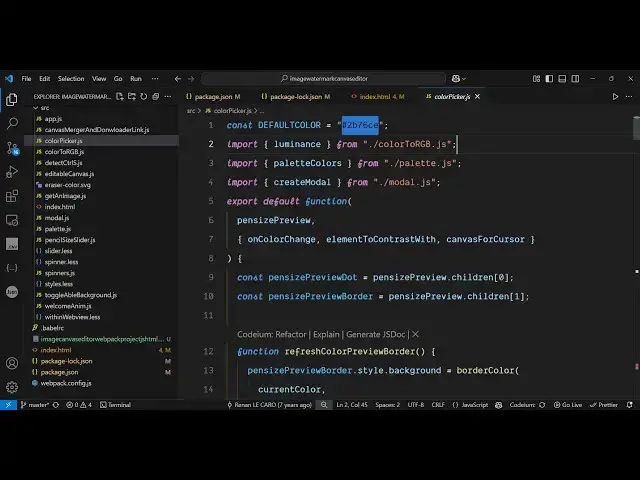Refresh the Explorer file tree
640x480 pixels.
144,97
